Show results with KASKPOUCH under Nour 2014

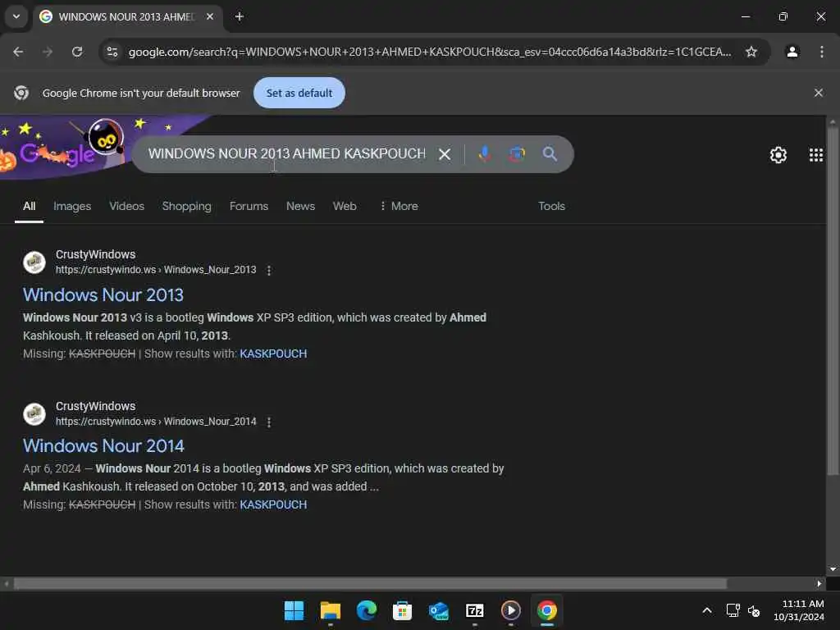[273, 504]
